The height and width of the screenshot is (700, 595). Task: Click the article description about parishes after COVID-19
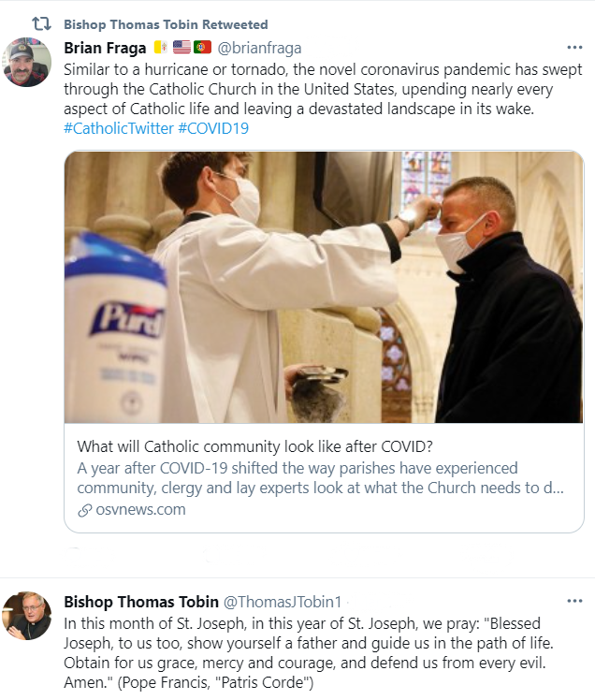pos(323,478)
